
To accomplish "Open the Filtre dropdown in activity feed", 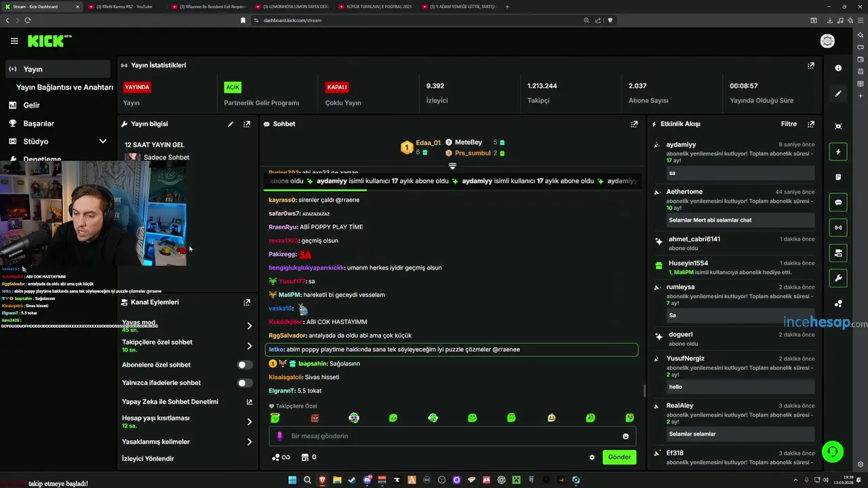I will tap(789, 124).
